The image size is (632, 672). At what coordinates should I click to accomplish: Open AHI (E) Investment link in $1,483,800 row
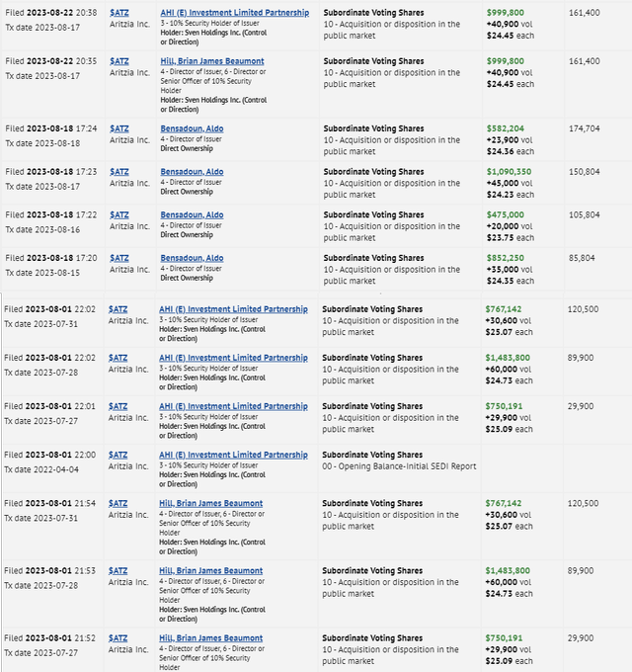pos(234,358)
